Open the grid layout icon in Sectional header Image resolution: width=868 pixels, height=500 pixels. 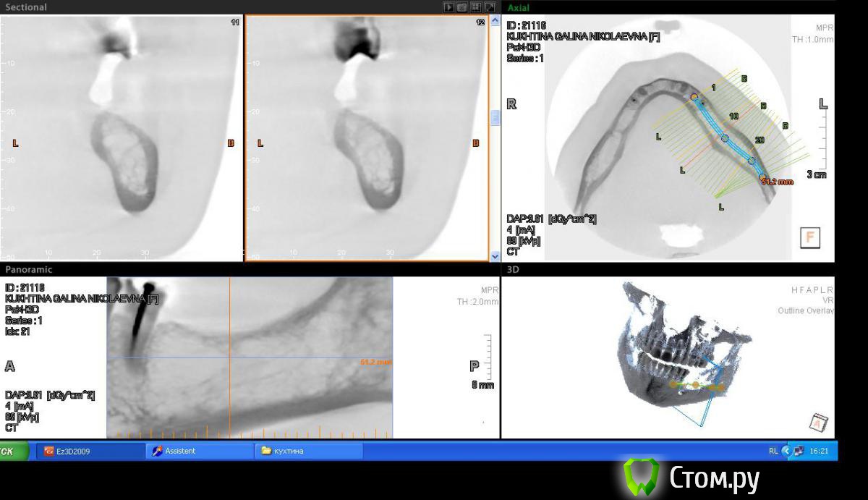476,7
